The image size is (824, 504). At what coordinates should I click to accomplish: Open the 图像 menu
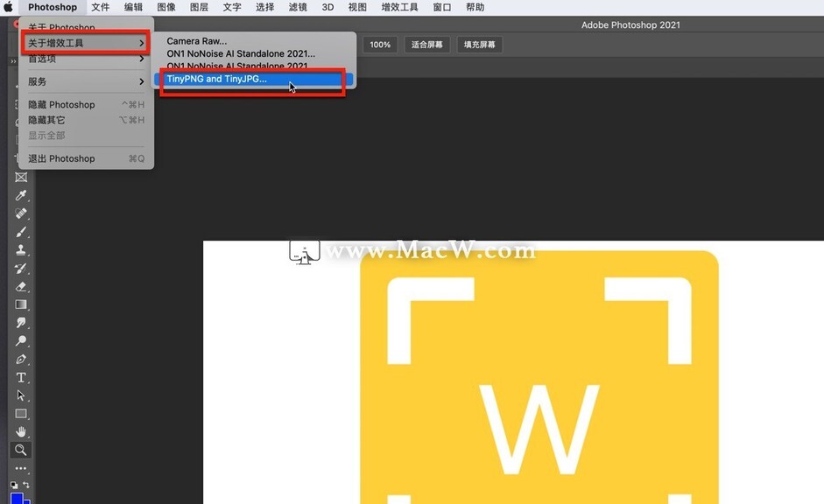coord(166,7)
